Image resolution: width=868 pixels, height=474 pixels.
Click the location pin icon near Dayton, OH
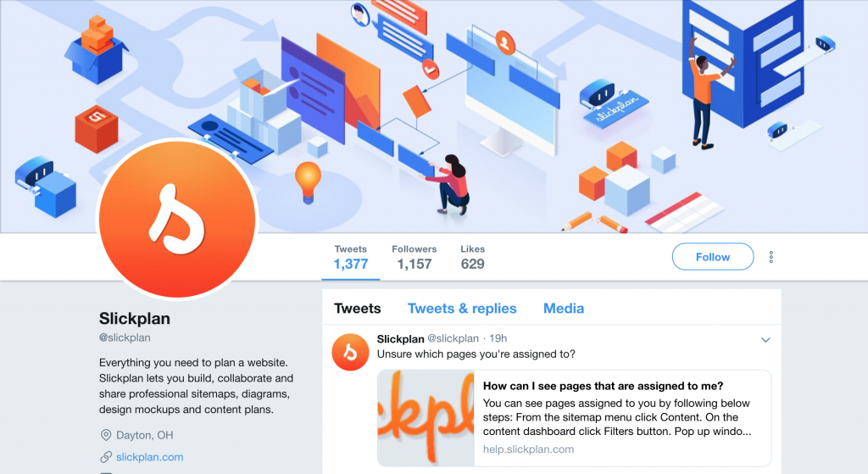click(106, 435)
